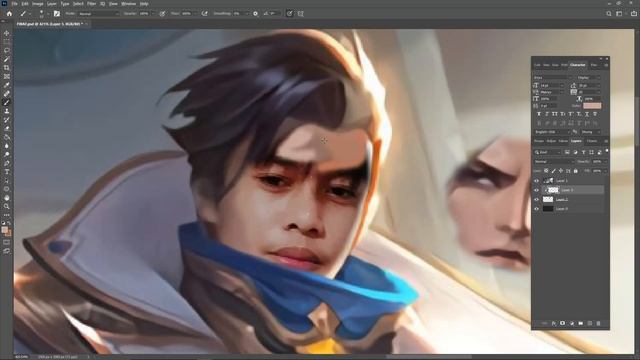The image size is (640, 360).
Task: Open the Window menu
Action: tap(128, 4)
